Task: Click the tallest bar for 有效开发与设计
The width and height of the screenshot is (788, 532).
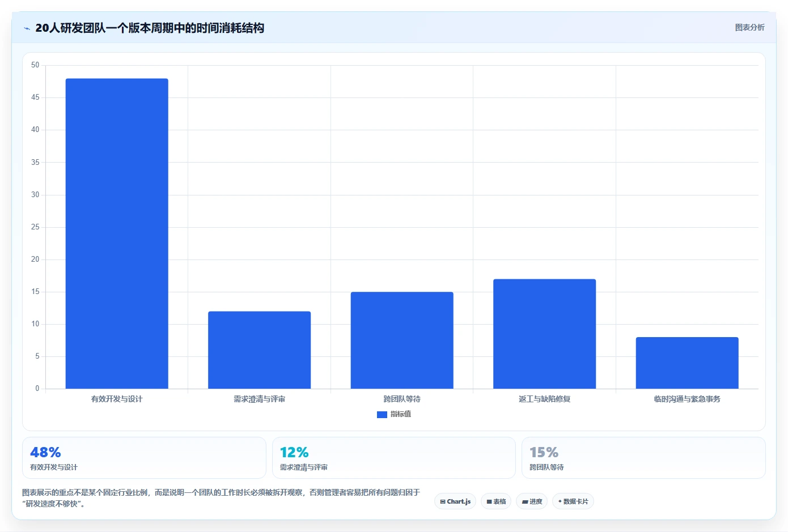Action: 117,233
